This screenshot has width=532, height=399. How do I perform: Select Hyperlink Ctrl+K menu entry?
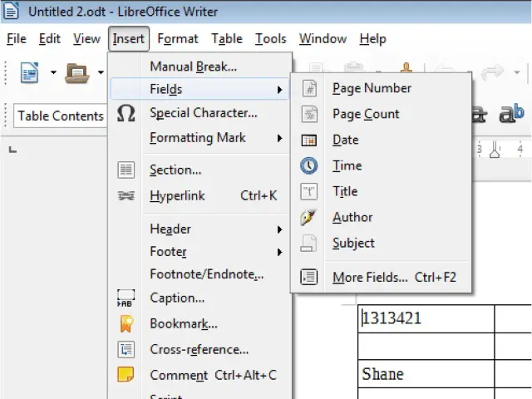click(200, 196)
